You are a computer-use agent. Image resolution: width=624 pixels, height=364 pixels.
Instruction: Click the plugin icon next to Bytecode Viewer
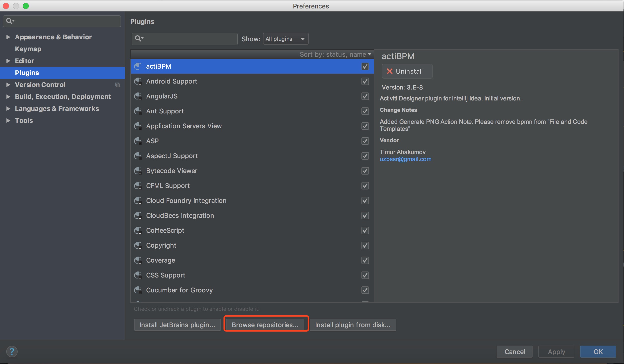(x=138, y=171)
